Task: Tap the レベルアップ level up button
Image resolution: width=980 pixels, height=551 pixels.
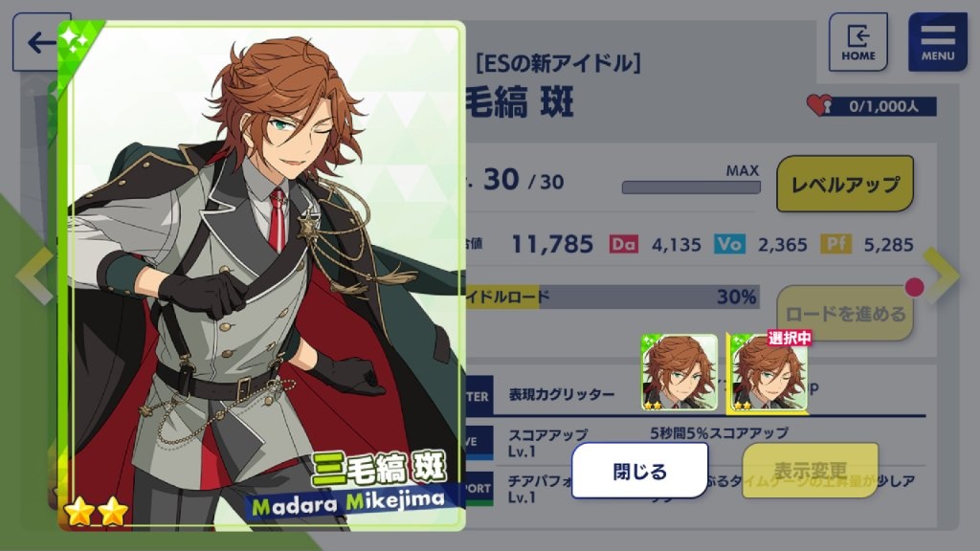Action: tap(845, 184)
